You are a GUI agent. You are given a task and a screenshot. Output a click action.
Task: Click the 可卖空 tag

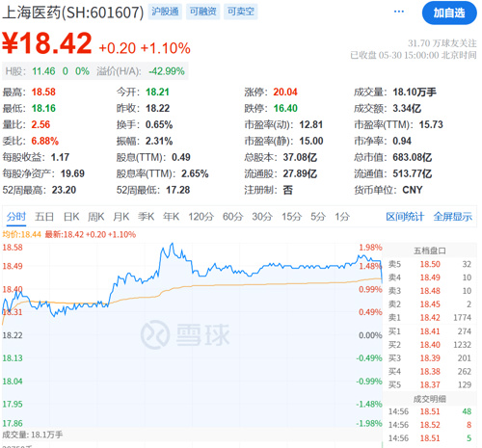[241, 12]
